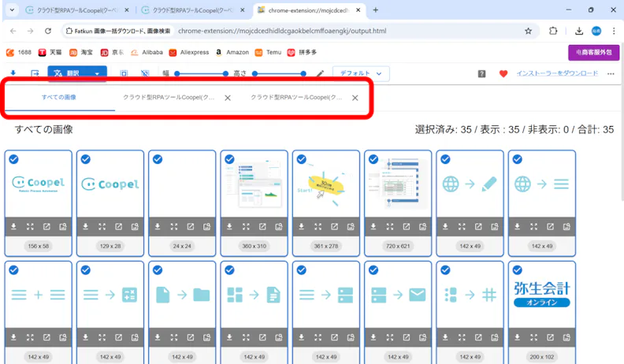Click インストーラーをダウンロード link
The width and height of the screenshot is (624, 364).
pos(557,73)
